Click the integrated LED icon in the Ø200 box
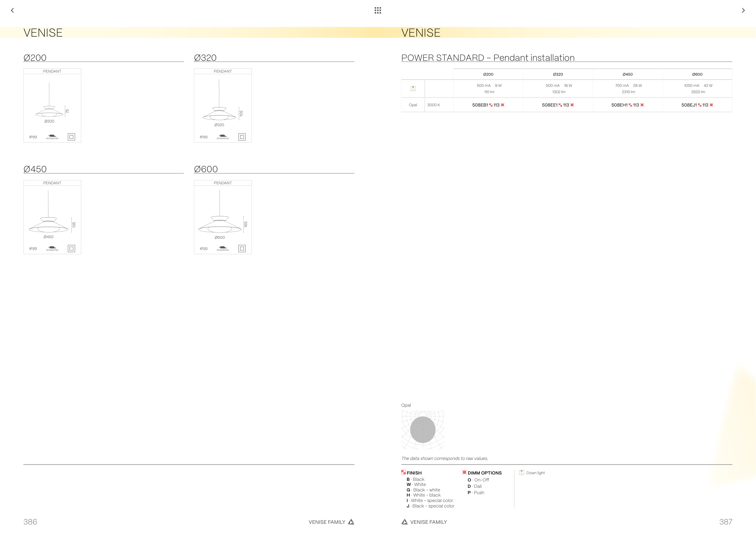The height and width of the screenshot is (535, 756). tap(52, 136)
